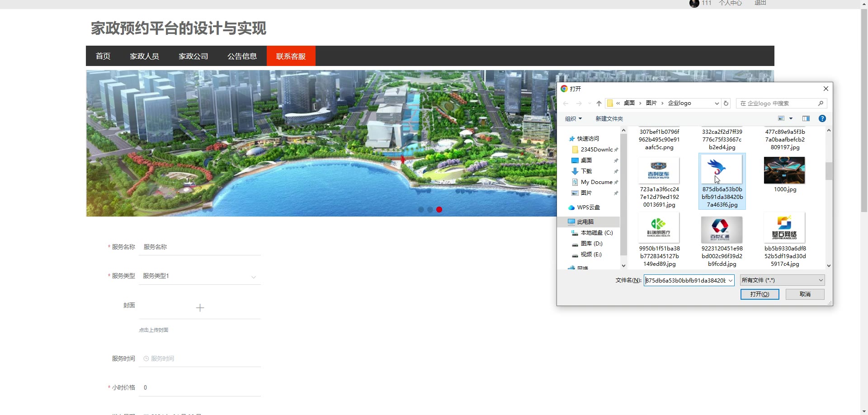Expand the address path dropdown
The width and height of the screenshot is (868, 415).
[717, 104]
